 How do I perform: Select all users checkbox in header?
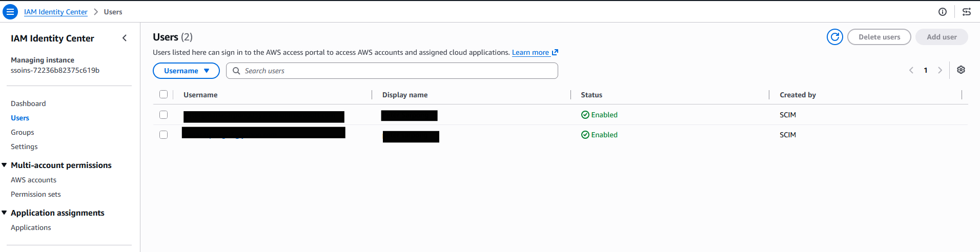point(164,94)
